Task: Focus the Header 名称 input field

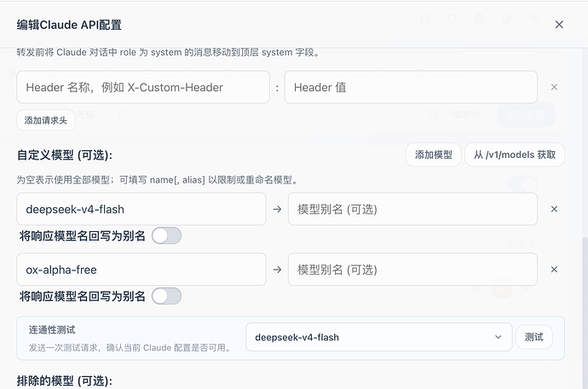Action: tap(143, 87)
